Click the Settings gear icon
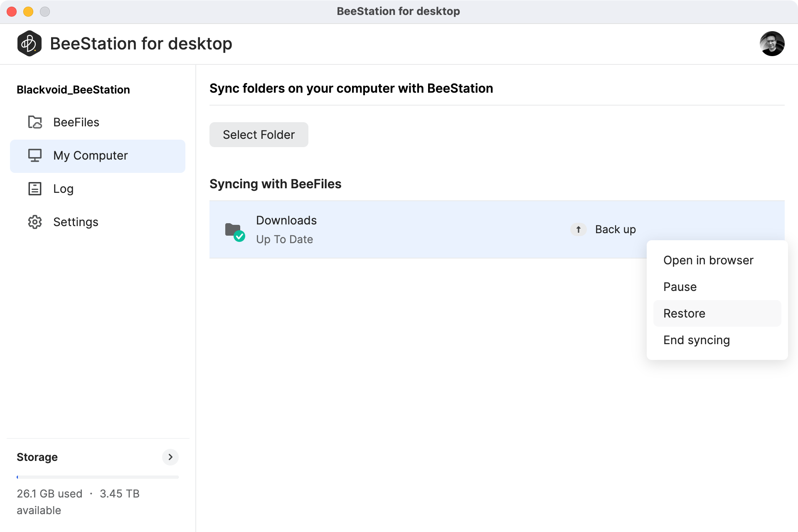798x532 pixels. point(35,222)
